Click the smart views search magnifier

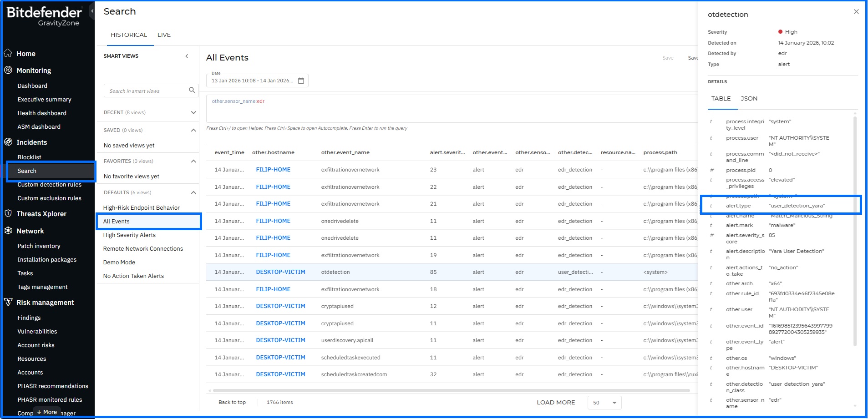coord(192,91)
